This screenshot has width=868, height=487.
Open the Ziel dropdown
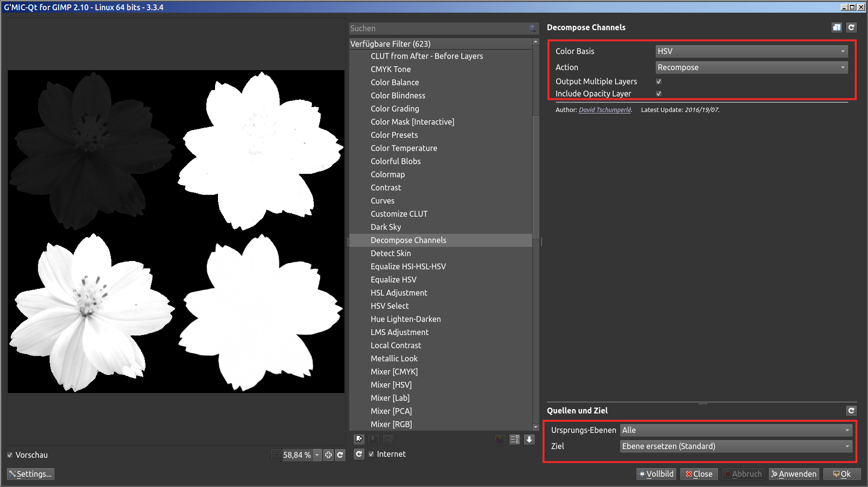(736, 446)
